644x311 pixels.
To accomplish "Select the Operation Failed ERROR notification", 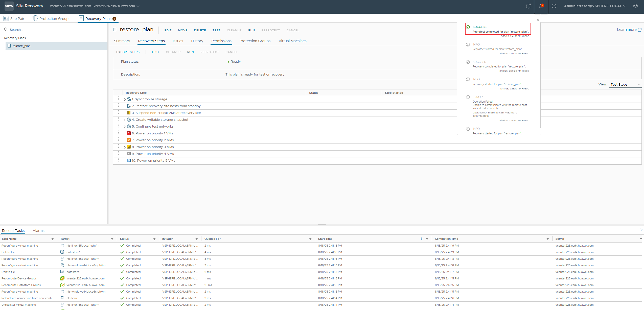I will point(498,109).
